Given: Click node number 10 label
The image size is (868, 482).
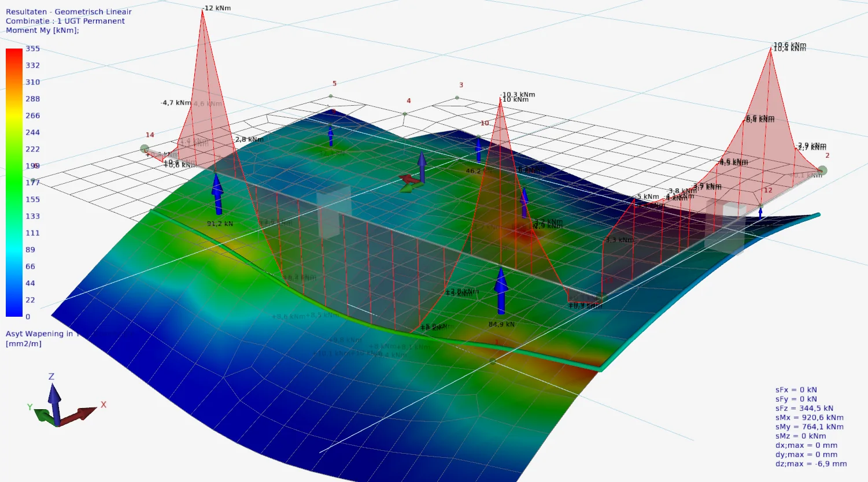Looking at the screenshot, I should click(x=485, y=123).
